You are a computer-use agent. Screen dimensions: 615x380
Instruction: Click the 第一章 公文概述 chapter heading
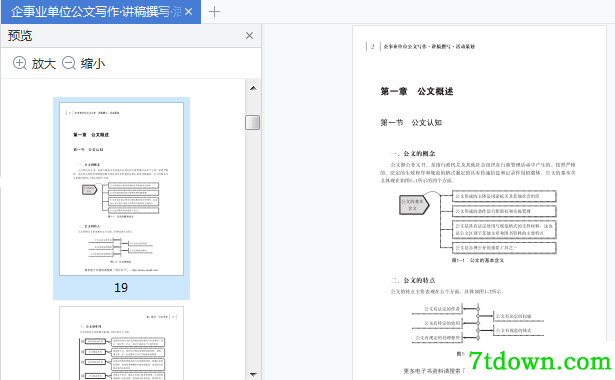coord(417,91)
